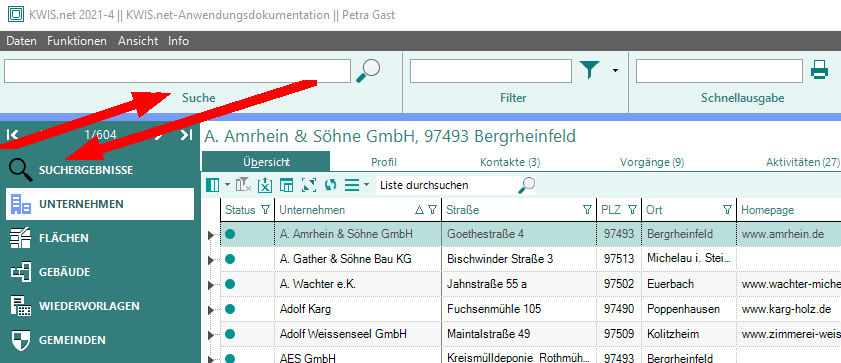The image size is (841, 363).
Task: Open the Gebäude module
Action: tap(100, 272)
